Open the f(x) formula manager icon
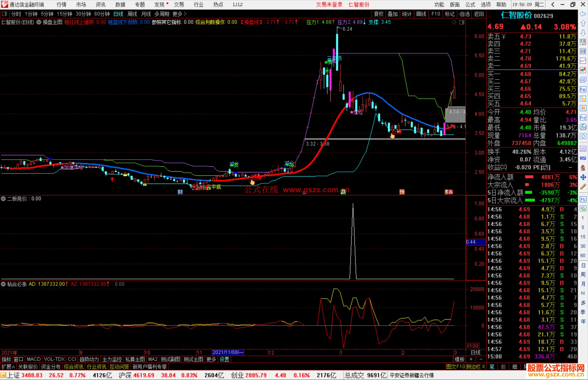 coord(583,127)
